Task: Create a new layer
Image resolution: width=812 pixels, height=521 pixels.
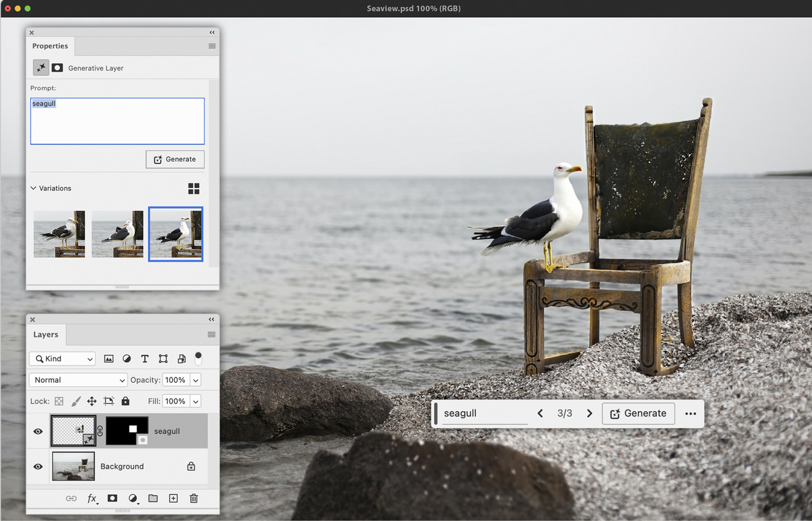Action: pos(173,498)
